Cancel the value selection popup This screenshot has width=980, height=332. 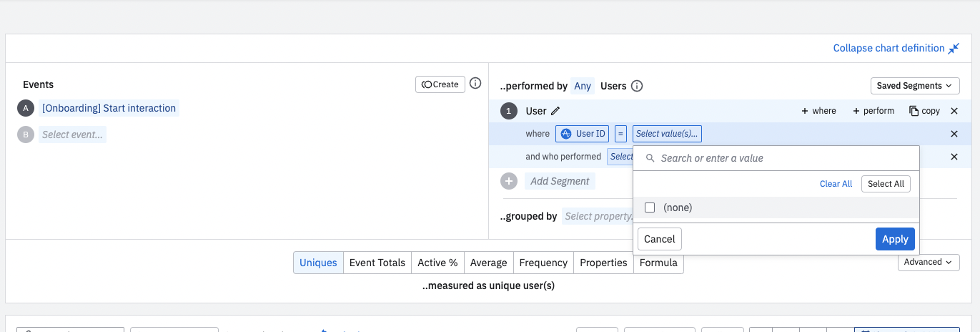[659, 239]
